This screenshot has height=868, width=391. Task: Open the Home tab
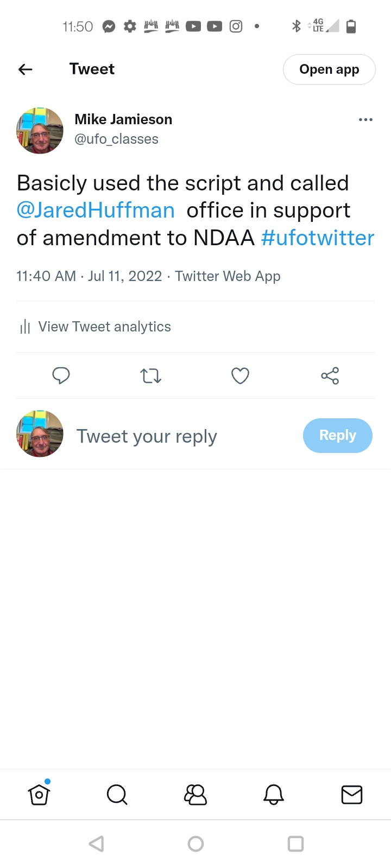click(x=39, y=795)
